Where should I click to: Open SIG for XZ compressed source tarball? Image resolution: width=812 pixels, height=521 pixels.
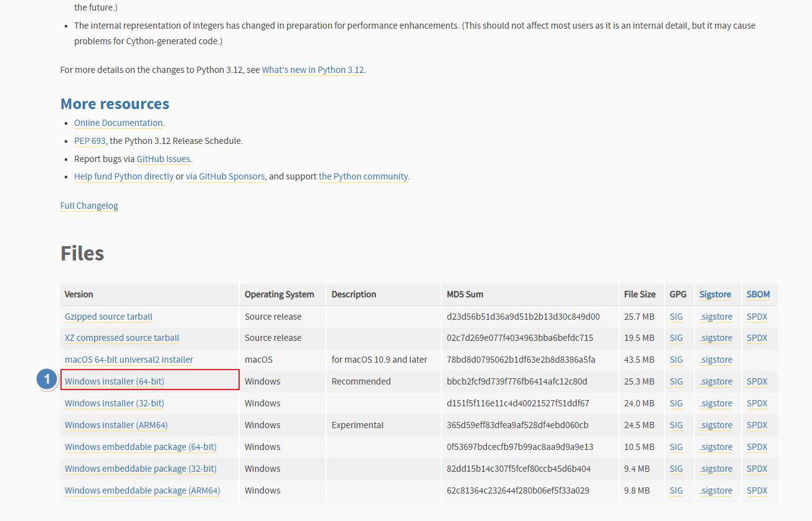tap(676, 338)
